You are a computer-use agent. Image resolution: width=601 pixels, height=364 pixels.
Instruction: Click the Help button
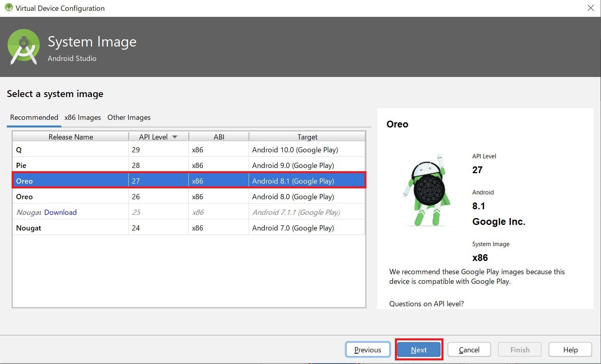pos(570,350)
